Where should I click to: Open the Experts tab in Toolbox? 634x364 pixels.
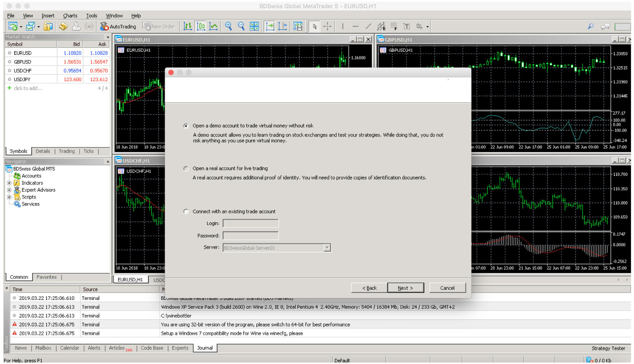point(180,348)
